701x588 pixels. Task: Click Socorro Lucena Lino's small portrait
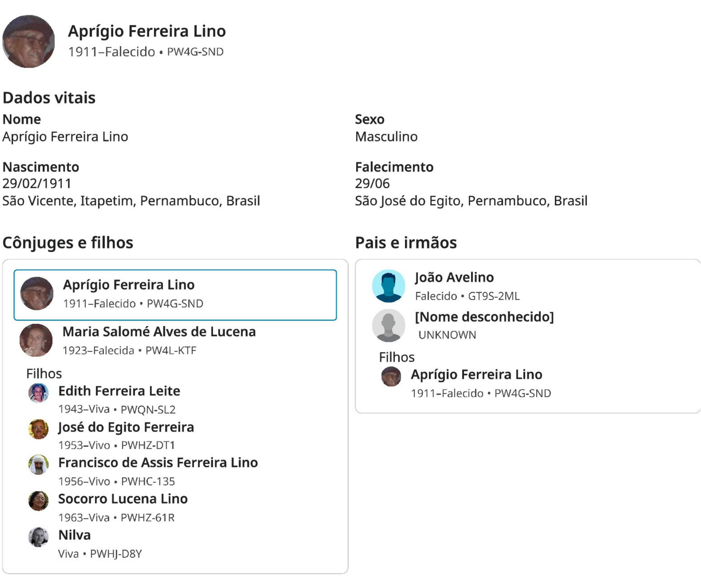[38, 501]
